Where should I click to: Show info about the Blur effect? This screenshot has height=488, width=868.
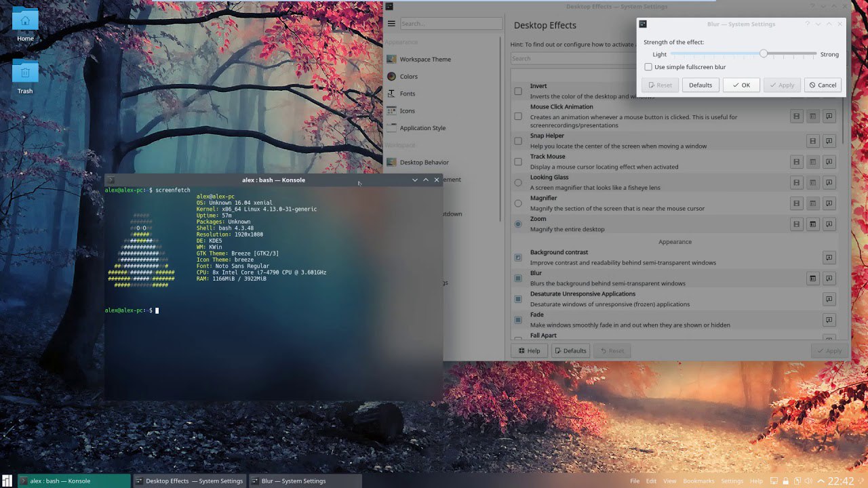point(829,278)
